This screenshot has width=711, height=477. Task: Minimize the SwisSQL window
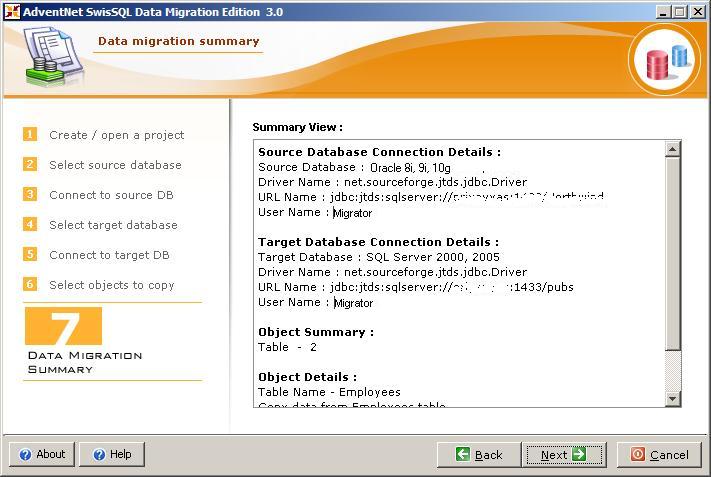click(663, 11)
